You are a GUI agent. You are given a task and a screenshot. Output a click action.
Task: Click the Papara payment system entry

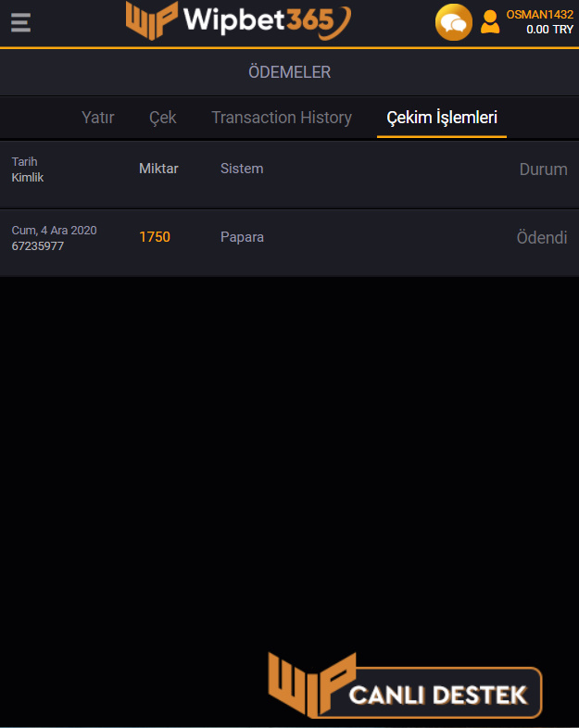(x=242, y=237)
